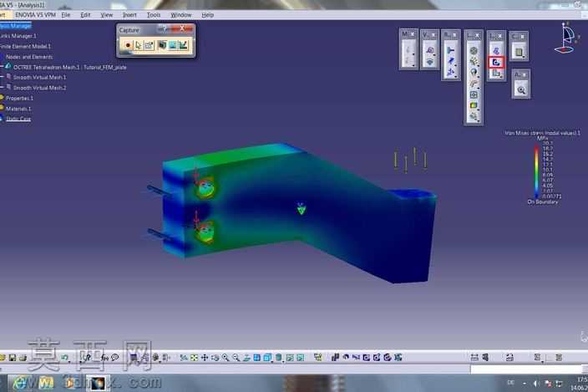Open the CATIA taskbar button
This screenshot has width=588, height=392.
pos(98,383)
